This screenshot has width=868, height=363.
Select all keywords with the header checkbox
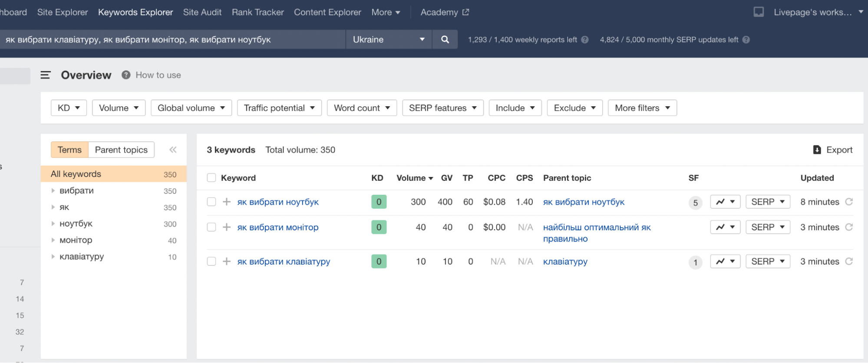[x=211, y=178]
